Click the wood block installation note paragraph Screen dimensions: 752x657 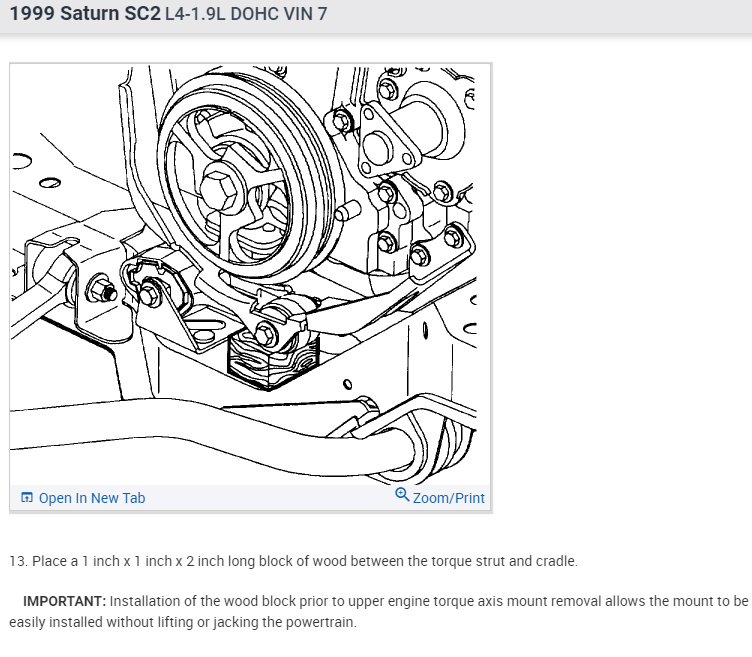[379, 611]
